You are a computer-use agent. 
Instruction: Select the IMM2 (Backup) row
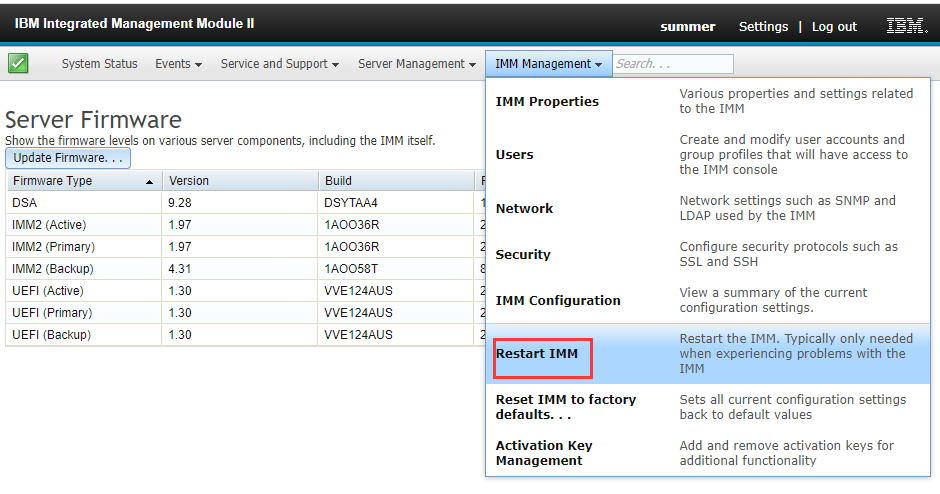coord(246,269)
